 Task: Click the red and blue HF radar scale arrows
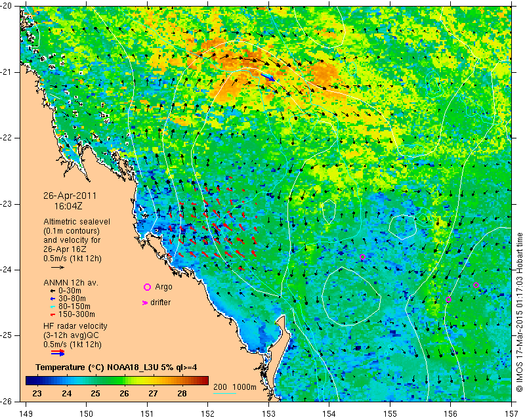tap(58, 352)
